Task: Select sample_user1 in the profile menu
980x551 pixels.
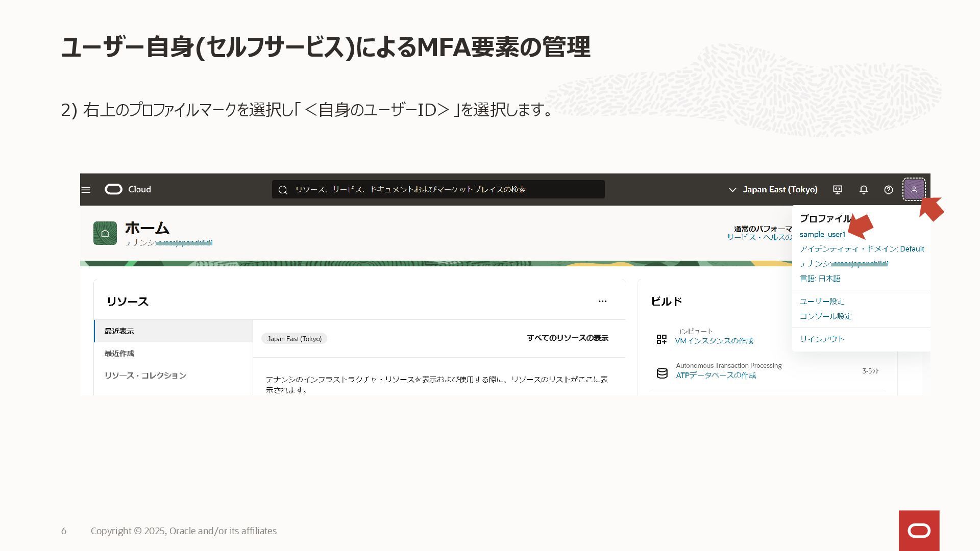Action: 822,235
